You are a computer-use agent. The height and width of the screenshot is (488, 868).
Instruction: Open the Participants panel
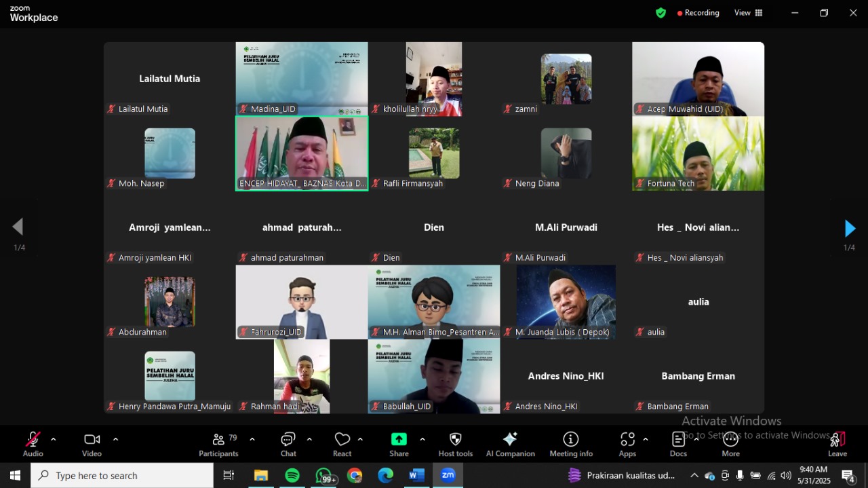pos(218,445)
